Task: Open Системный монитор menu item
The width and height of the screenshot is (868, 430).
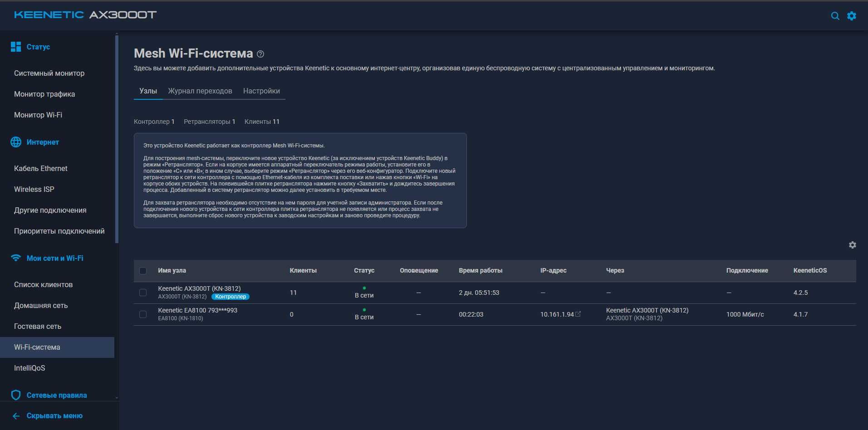Action: tap(49, 73)
